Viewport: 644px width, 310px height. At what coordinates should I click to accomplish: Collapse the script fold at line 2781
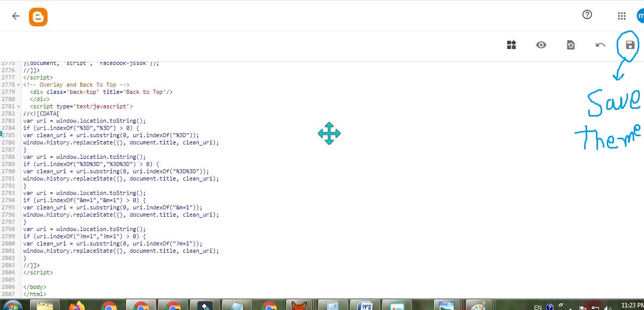(19, 106)
